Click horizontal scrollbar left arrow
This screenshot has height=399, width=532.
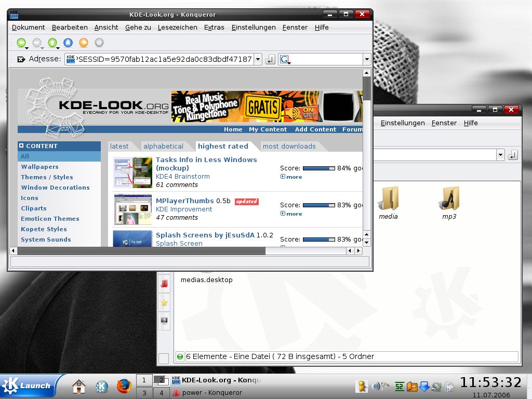13,251
